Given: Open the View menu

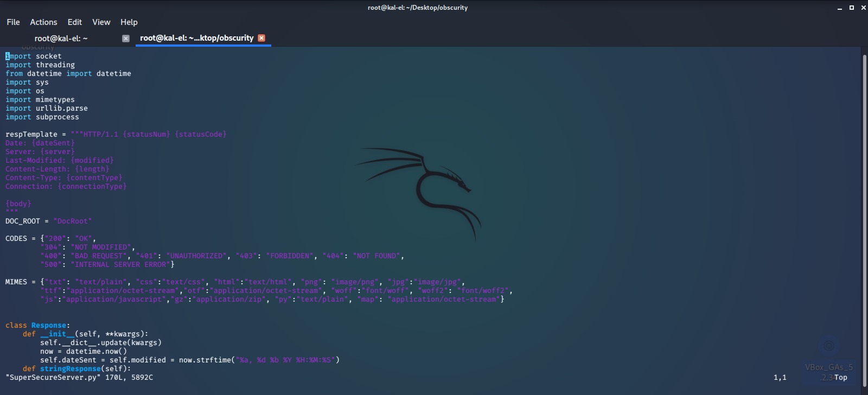Looking at the screenshot, I should pyautogui.click(x=101, y=22).
